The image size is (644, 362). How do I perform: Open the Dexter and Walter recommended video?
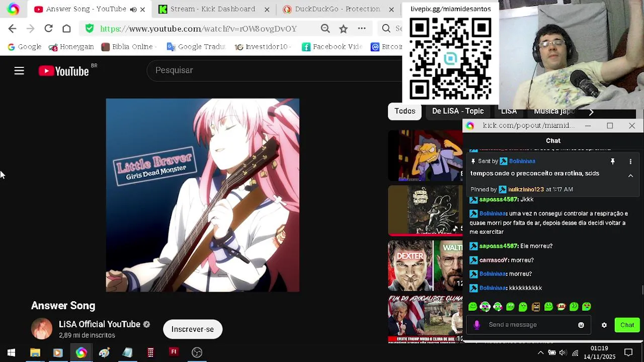425,265
